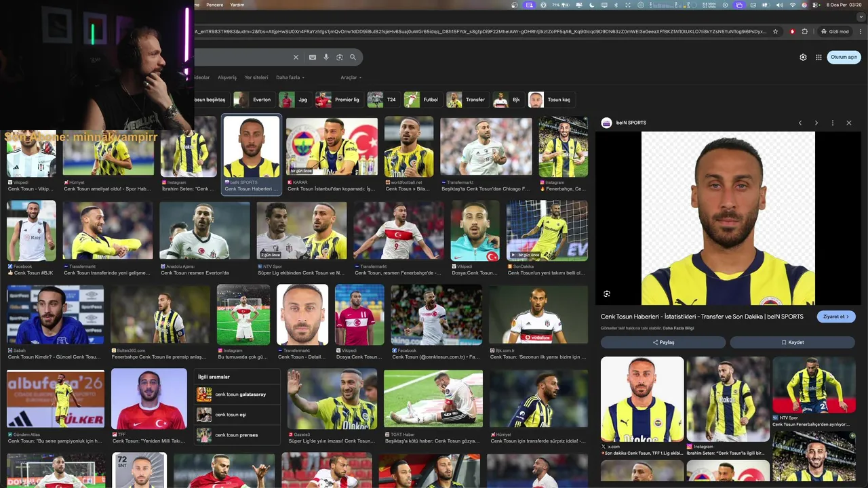Open Google Lens image search icon
Viewport: 868px width, 488px height.
tap(340, 58)
